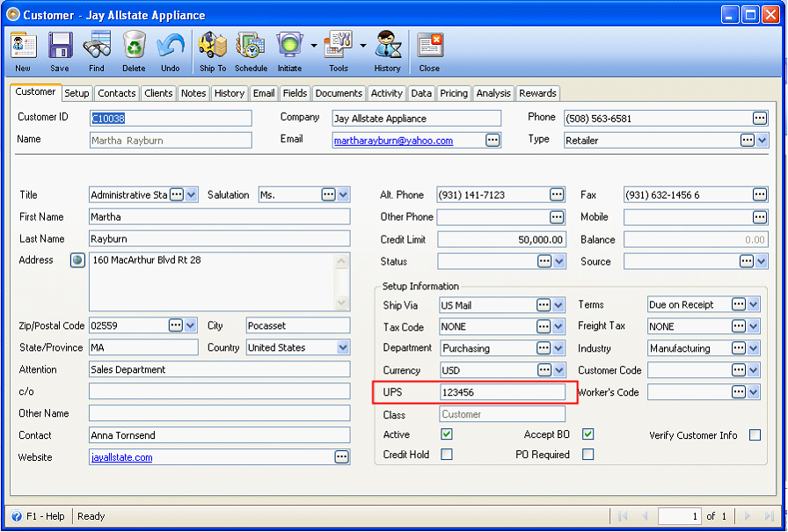The height and width of the screenshot is (532, 788).
Task: Enable Verify Customer Info checkbox
Action: [755, 435]
